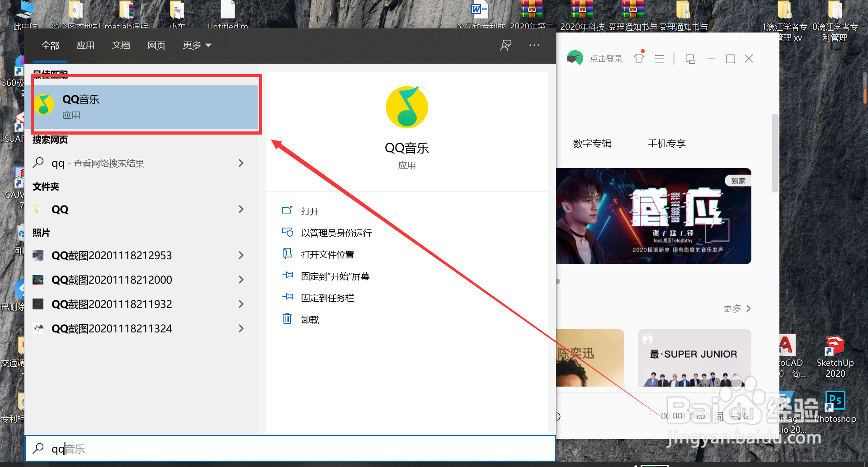Open QQ Music main menu hamburger icon
Image resolution: width=868 pixels, height=467 pixels.
click(659, 58)
